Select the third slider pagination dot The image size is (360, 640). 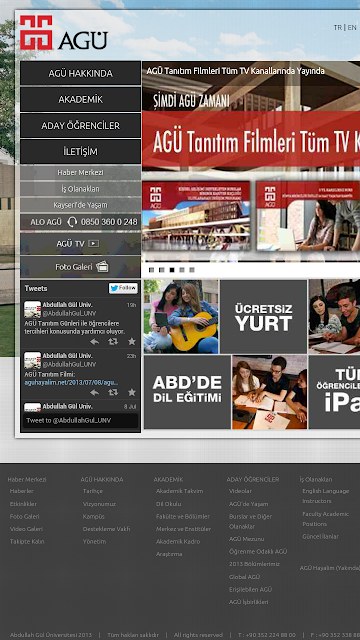(172, 270)
